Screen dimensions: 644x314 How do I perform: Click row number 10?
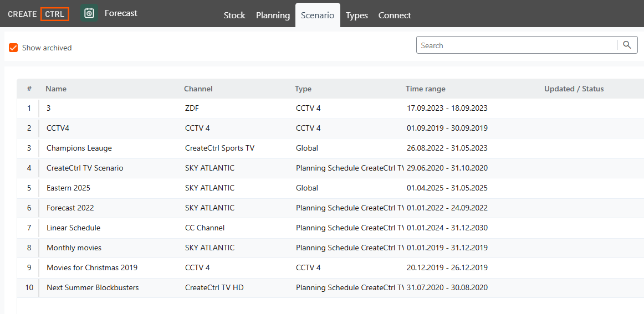click(x=29, y=288)
